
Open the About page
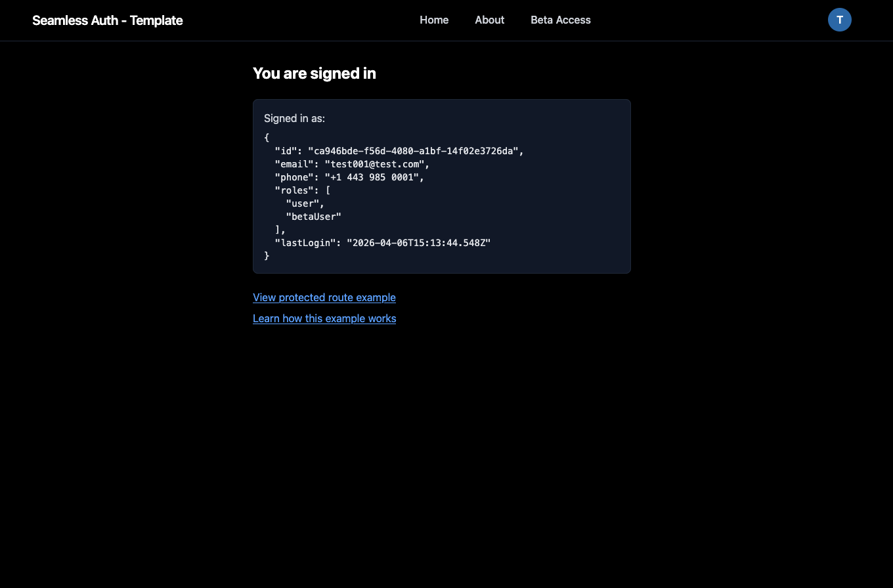click(x=489, y=20)
